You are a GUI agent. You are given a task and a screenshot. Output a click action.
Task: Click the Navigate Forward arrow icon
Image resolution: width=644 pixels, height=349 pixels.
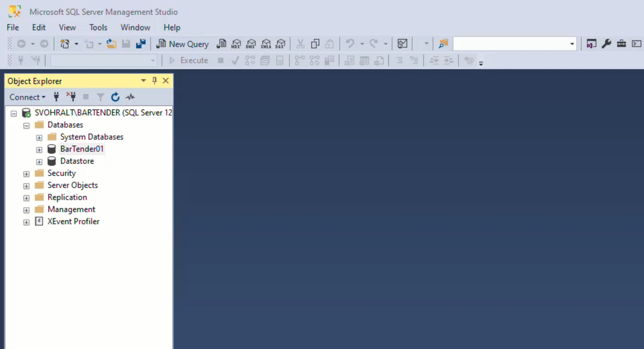(44, 44)
